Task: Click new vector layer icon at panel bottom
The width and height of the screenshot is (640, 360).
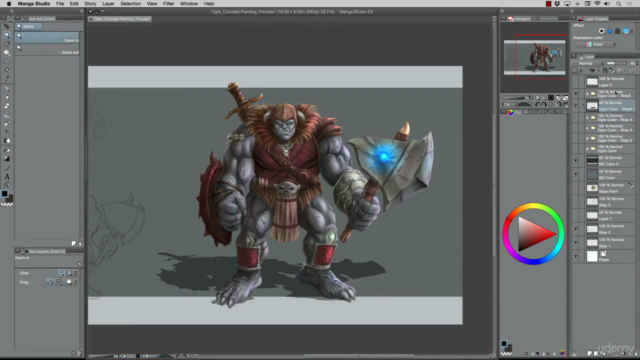Action: (596, 353)
